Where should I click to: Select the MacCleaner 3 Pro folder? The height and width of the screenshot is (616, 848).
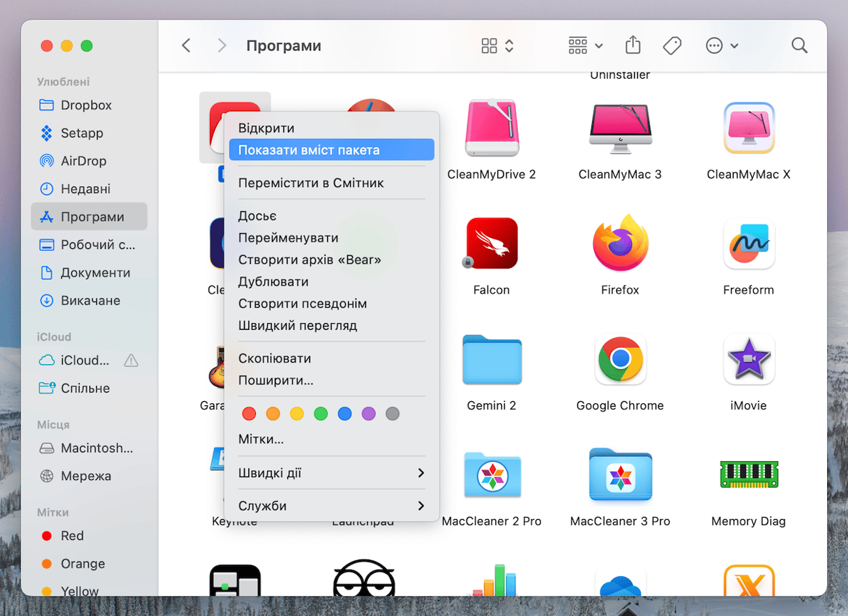click(620, 475)
